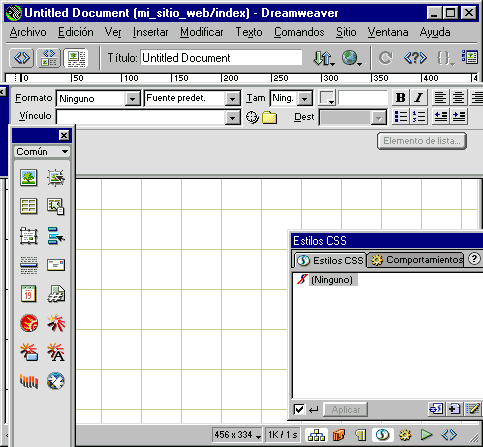The image size is (483, 447).
Task: Insert Tabular Data icon
Action: (x=56, y=206)
